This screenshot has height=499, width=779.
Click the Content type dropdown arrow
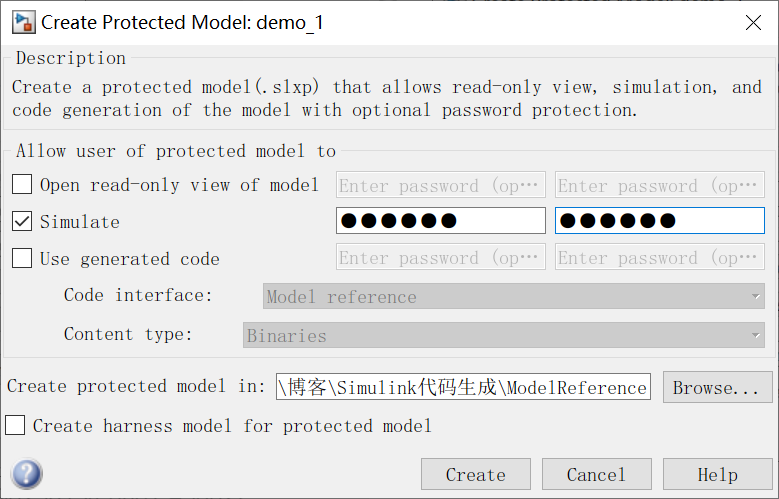pyautogui.click(x=755, y=335)
